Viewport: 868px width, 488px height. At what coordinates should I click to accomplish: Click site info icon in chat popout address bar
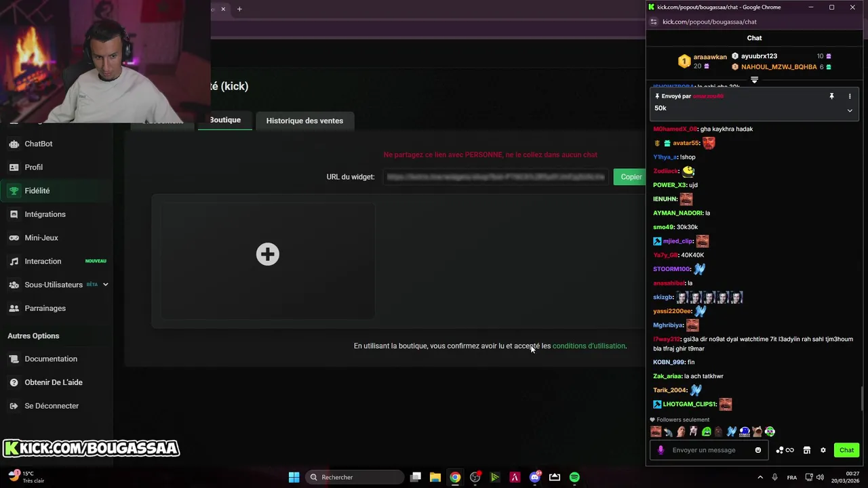point(654,22)
